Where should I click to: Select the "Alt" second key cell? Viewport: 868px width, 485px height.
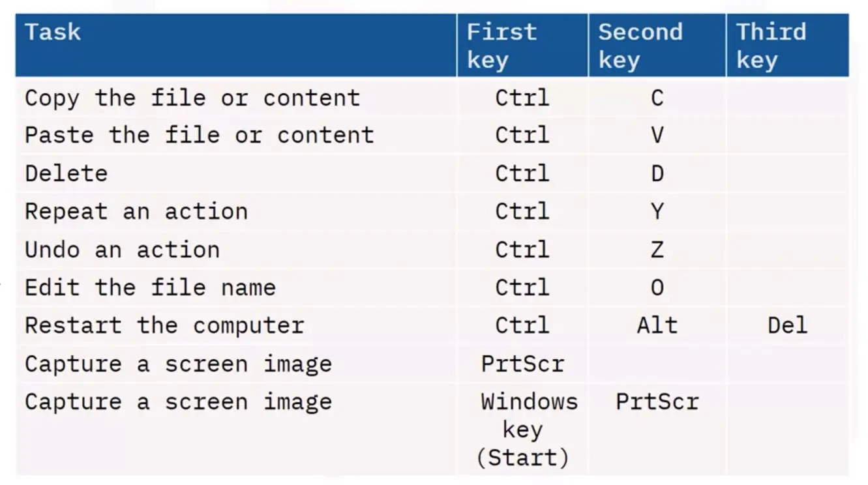(657, 325)
